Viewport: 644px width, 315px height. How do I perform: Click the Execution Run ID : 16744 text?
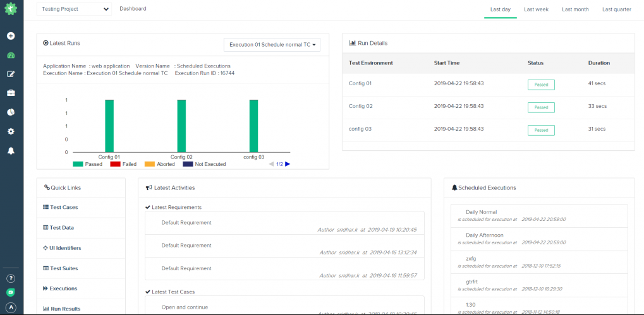[205, 73]
